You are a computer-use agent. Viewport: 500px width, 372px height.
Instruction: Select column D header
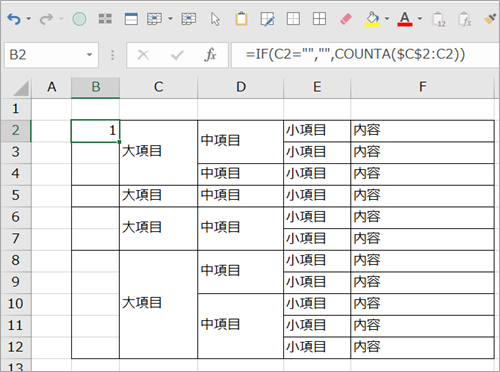point(241,87)
